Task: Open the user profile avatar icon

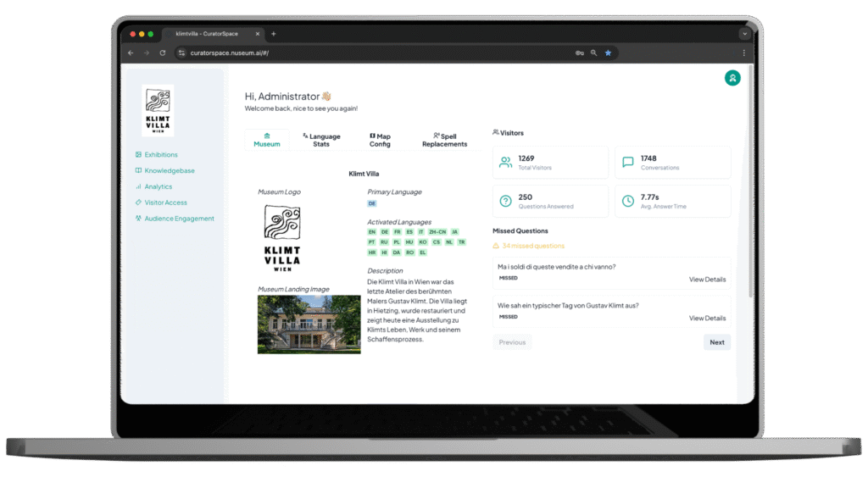Action: click(732, 78)
